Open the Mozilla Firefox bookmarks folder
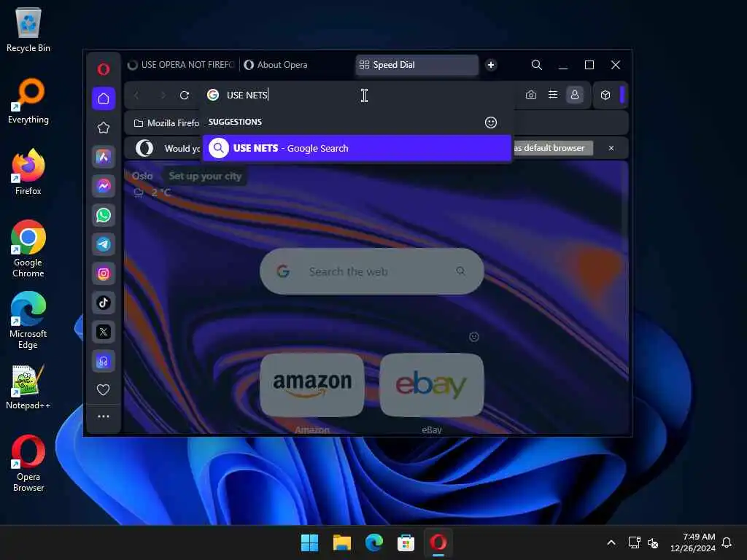 166,122
